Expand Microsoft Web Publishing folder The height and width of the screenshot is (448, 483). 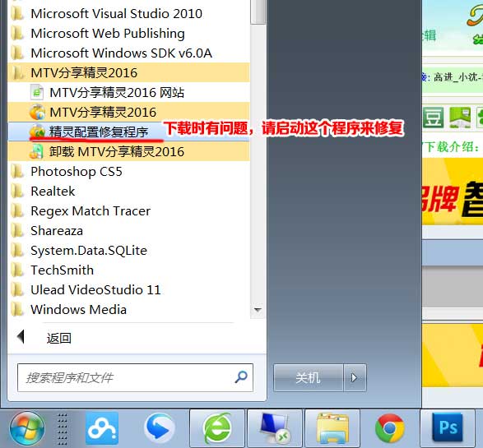128,33
